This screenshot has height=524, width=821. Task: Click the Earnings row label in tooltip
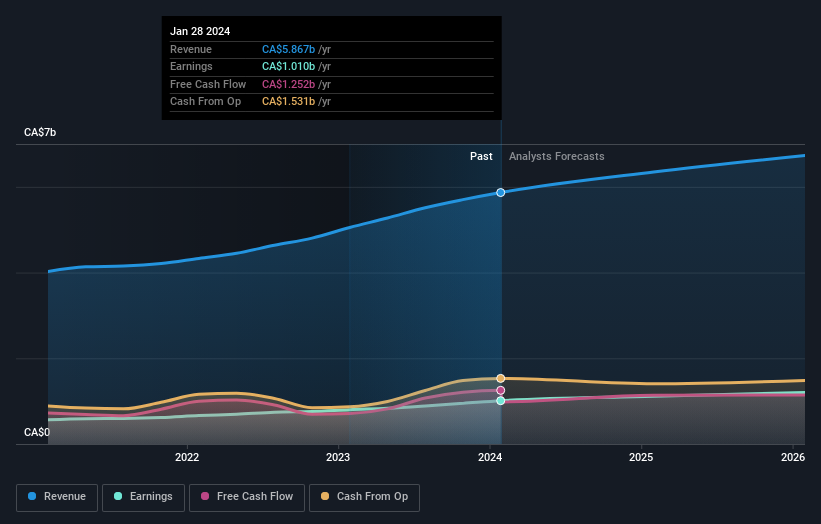click(191, 66)
